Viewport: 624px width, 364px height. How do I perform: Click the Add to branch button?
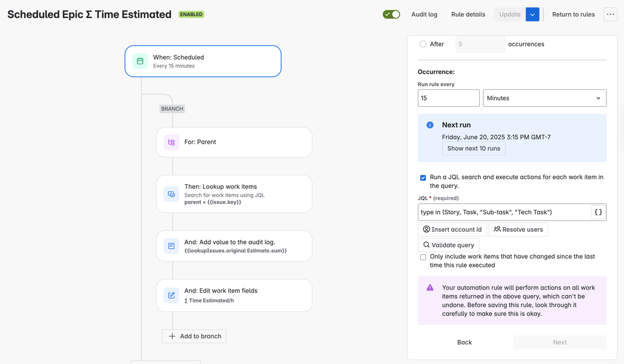194,336
